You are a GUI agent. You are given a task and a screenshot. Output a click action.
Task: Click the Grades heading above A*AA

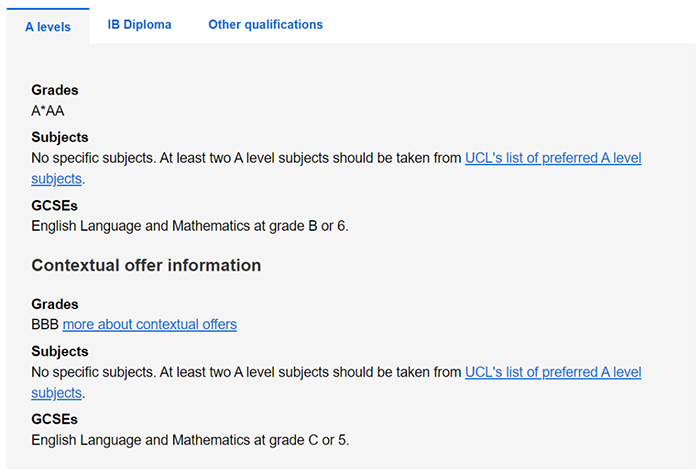tap(55, 90)
